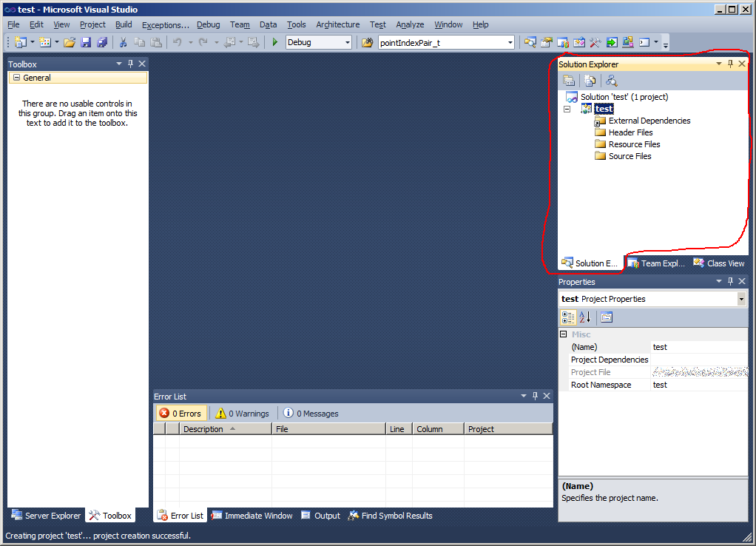This screenshot has height=546, width=756.
Task: Click the Extension Manager toolbar icon
Action: (x=628, y=42)
